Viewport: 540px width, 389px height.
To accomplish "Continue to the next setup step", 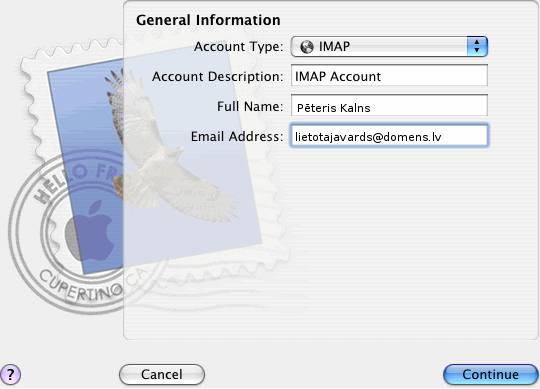I will (490, 374).
